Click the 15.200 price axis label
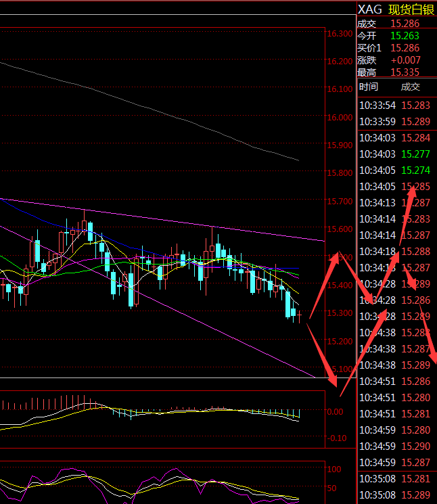Image resolution: width=437 pixels, height=504 pixels. pyautogui.click(x=340, y=341)
